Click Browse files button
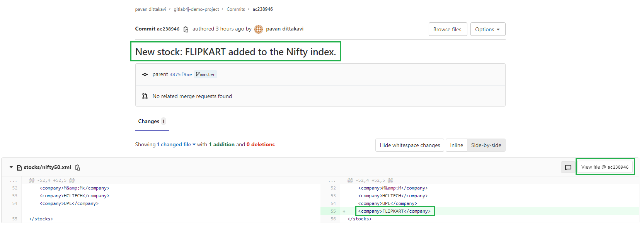 click(x=447, y=29)
